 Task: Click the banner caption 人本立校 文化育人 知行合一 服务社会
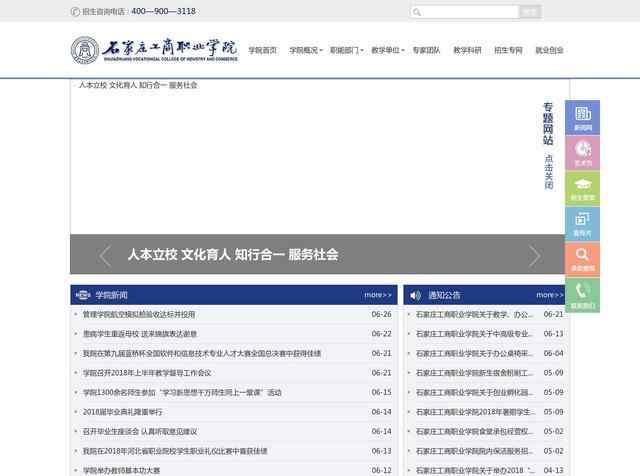tap(233, 255)
